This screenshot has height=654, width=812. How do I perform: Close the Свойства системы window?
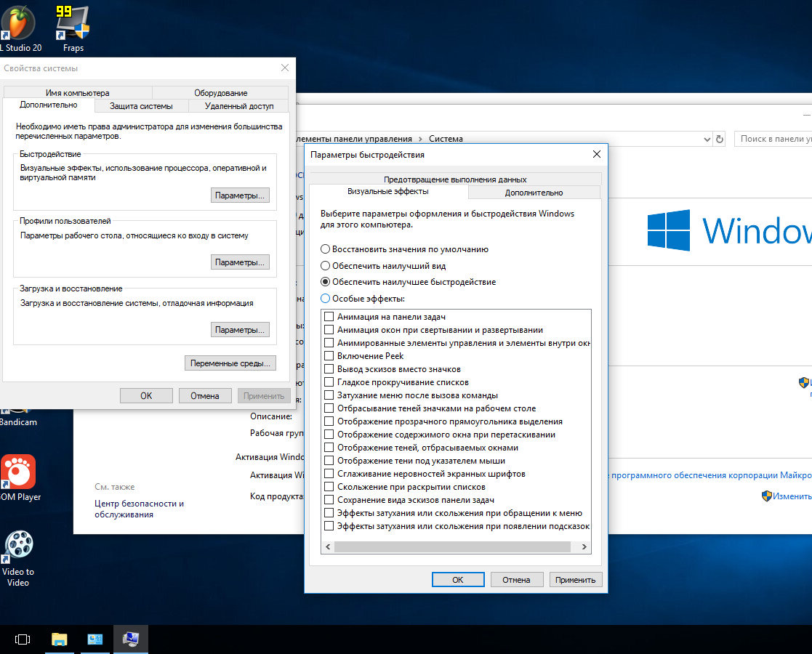click(285, 68)
